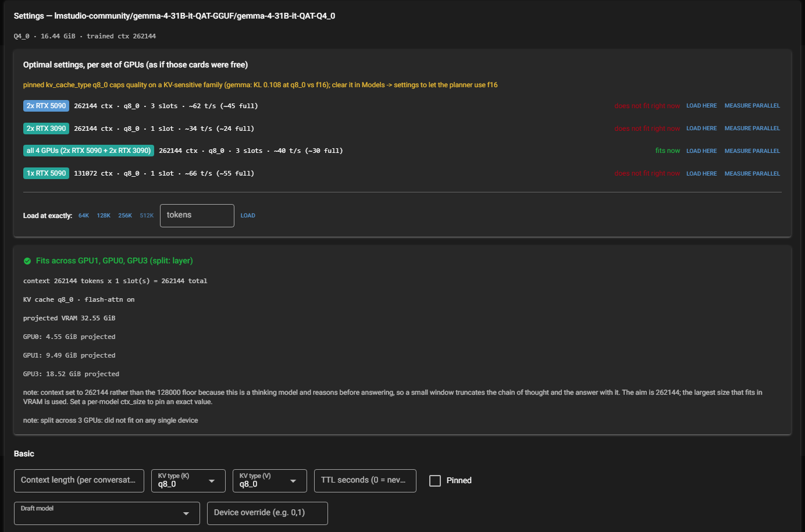Click 'does not fit right now' for 1x RTX 5090

(x=647, y=173)
